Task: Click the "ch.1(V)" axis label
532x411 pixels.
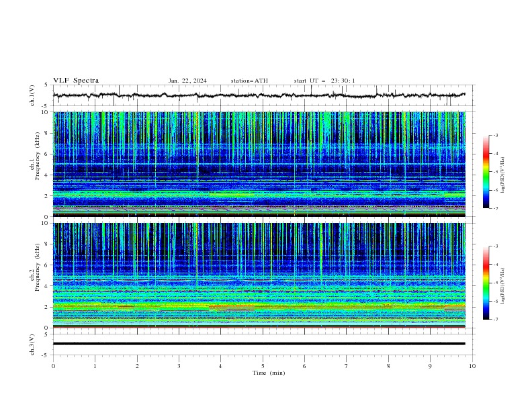Action: click(32, 95)
